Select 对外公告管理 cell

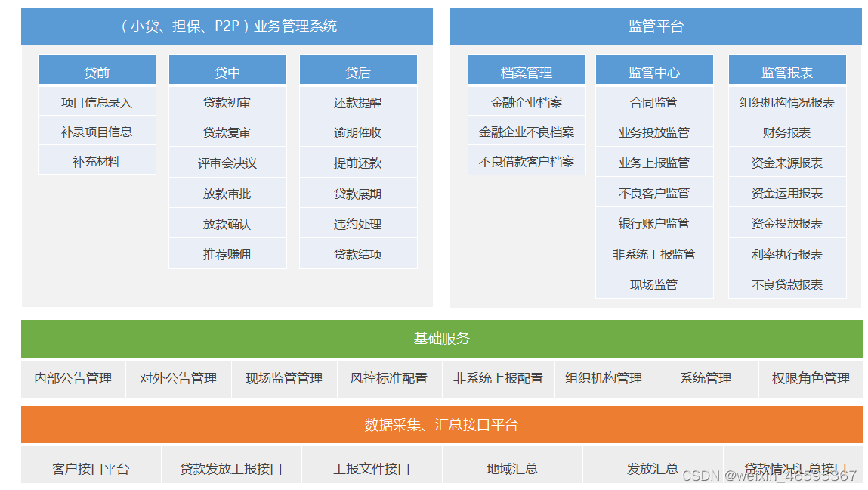click(178, 379)
